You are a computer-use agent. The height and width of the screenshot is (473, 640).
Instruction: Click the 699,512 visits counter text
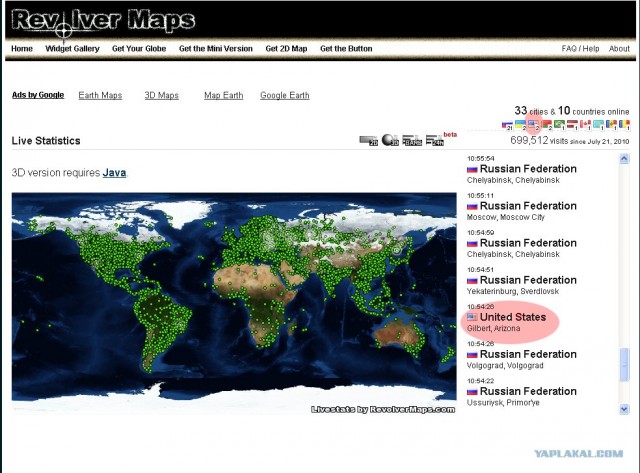click(x=570, y=140)
